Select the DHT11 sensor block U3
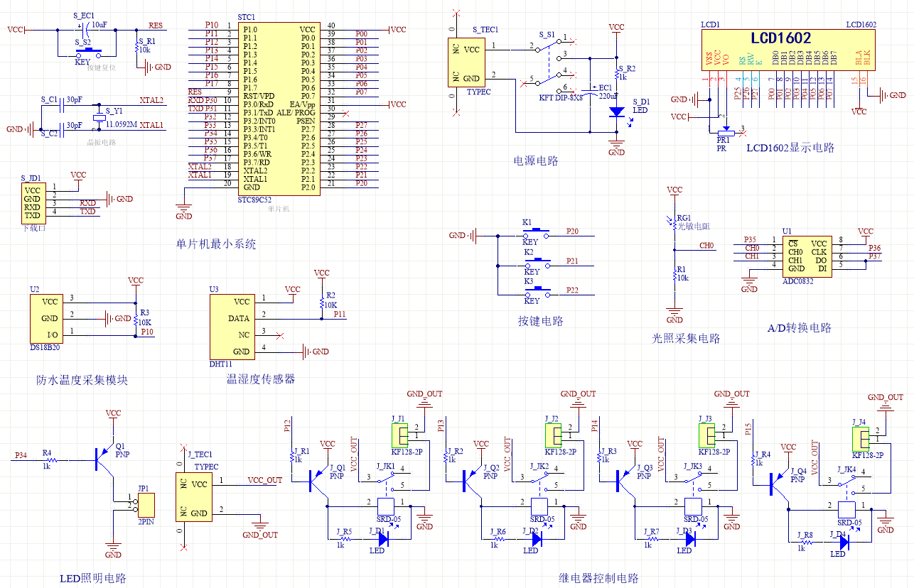914x588 pixels. pyautogui.click(x=232, y=327)
